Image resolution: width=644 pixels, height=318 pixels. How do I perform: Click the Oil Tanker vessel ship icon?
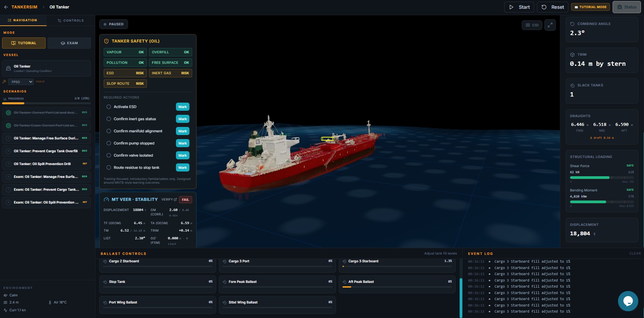click(x=8, y=69)
